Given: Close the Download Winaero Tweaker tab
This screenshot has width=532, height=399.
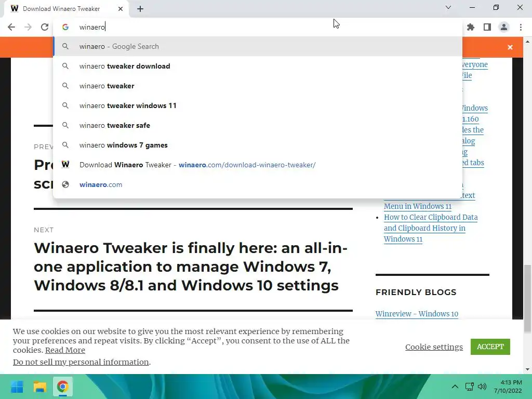Looking at the screenshot, I should point(121,9).
